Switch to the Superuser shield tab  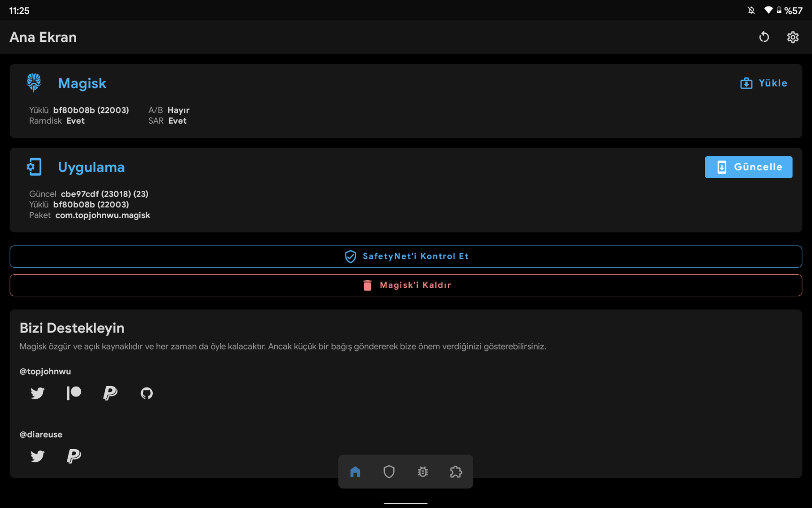coord(389,472)
